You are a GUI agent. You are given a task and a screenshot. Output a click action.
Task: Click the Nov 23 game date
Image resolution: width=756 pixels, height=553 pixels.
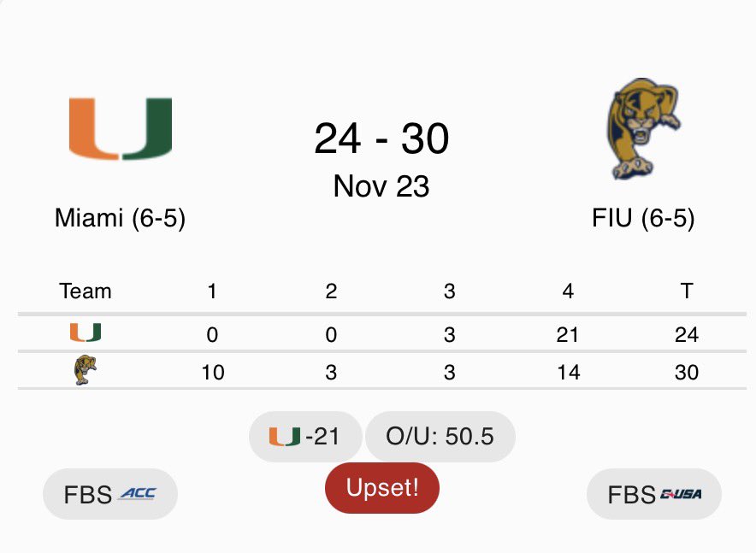click(381, 185)
